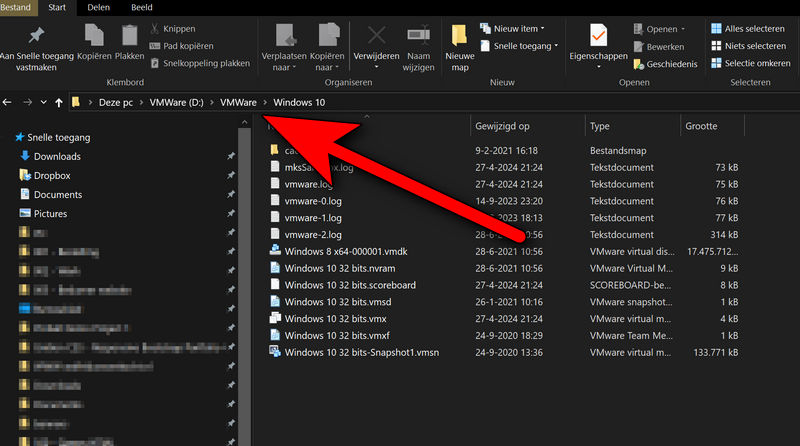Choose Snelkoppeling plakken
Screen dimensions: 800x446
click(x=200, y=63)
